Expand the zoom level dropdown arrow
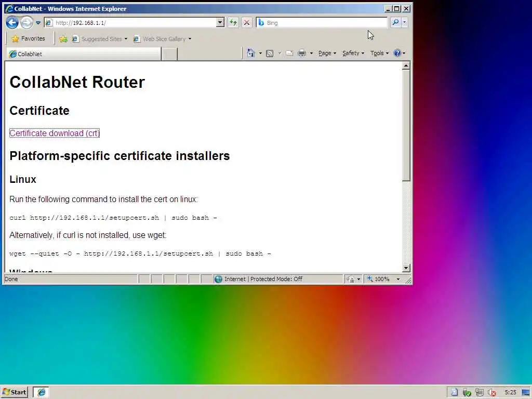This screenshot has height=399, width=532. click(398, 279)
